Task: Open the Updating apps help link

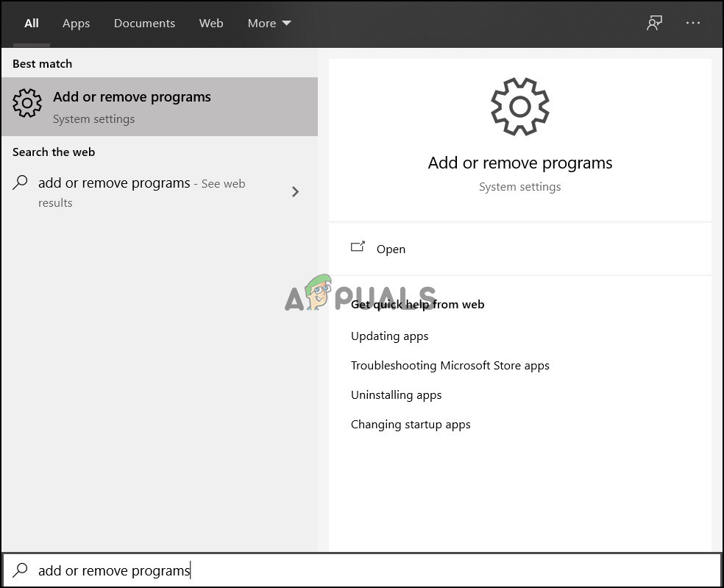Action: point(390,336)
